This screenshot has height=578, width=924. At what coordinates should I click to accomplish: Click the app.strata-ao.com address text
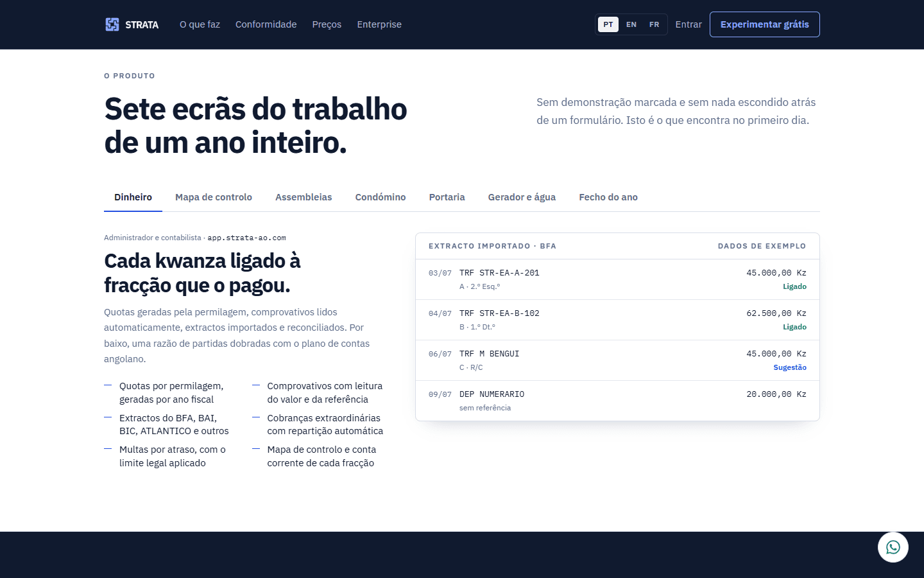tap(246, 238)
